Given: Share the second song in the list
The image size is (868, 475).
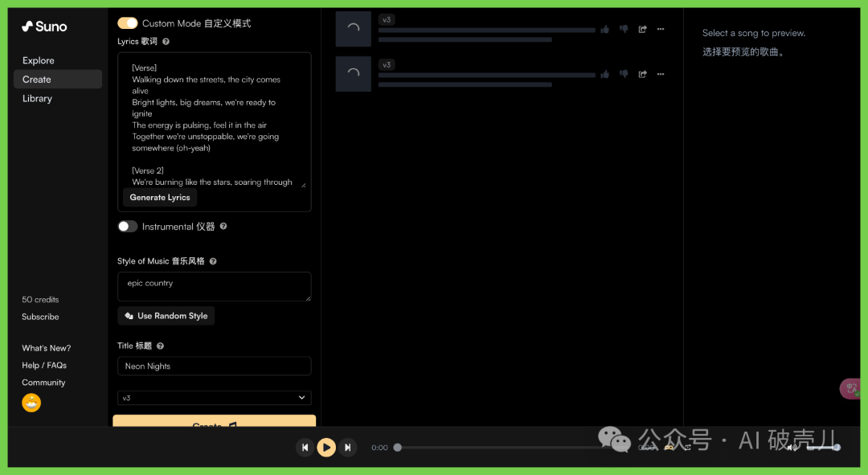Looking at the screenshot, I should tap(643, 75).
